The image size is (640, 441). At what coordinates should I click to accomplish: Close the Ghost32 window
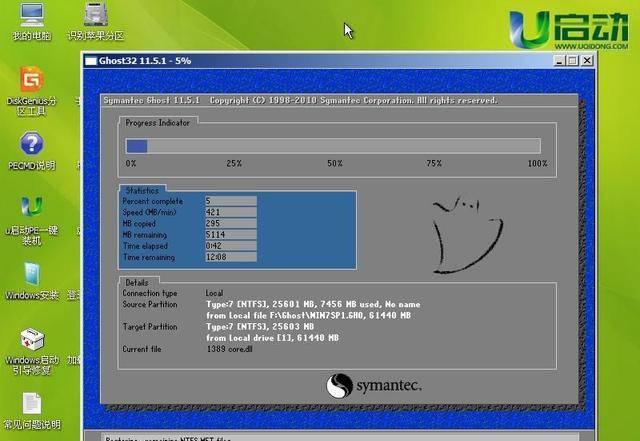[x=587, y=61]
